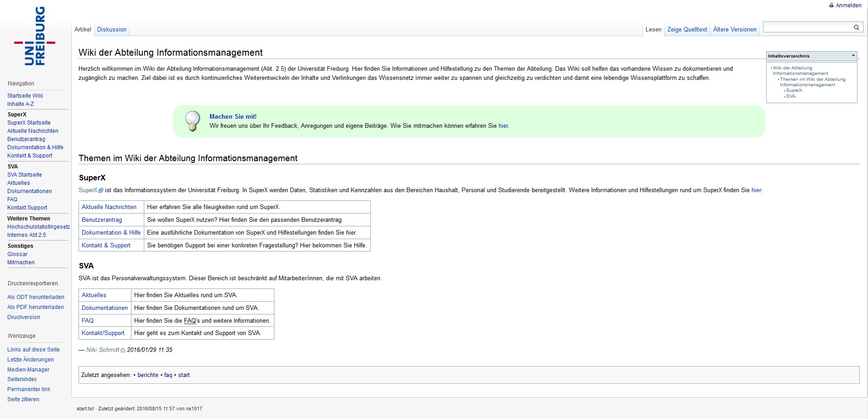Open Benutzerantrag in the SuperX table
The height and width of the screenshot is (419, 868).
click(102, 220)
